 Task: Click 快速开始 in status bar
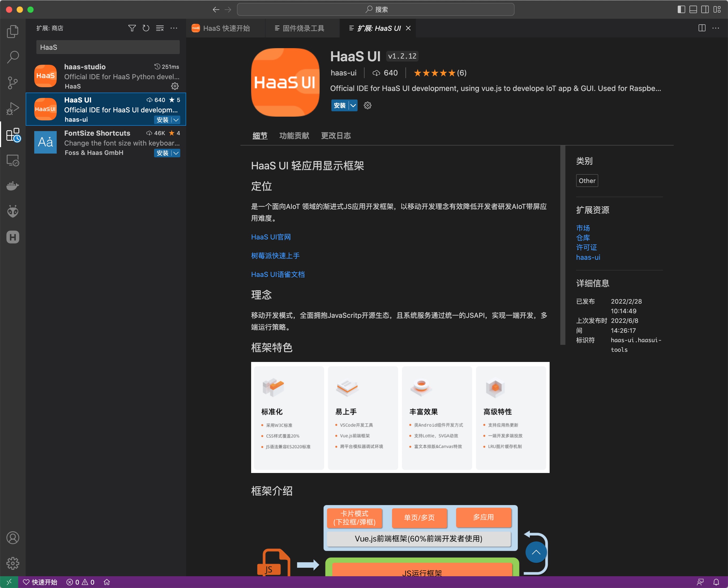pyautogui.click(x=40, y=582)
